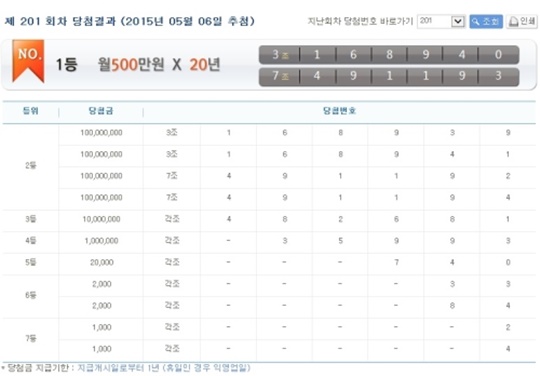Viewport: 540px width, 376px height.
Task: Click the 3조 group box in first winning row
Action: point(280,54)
